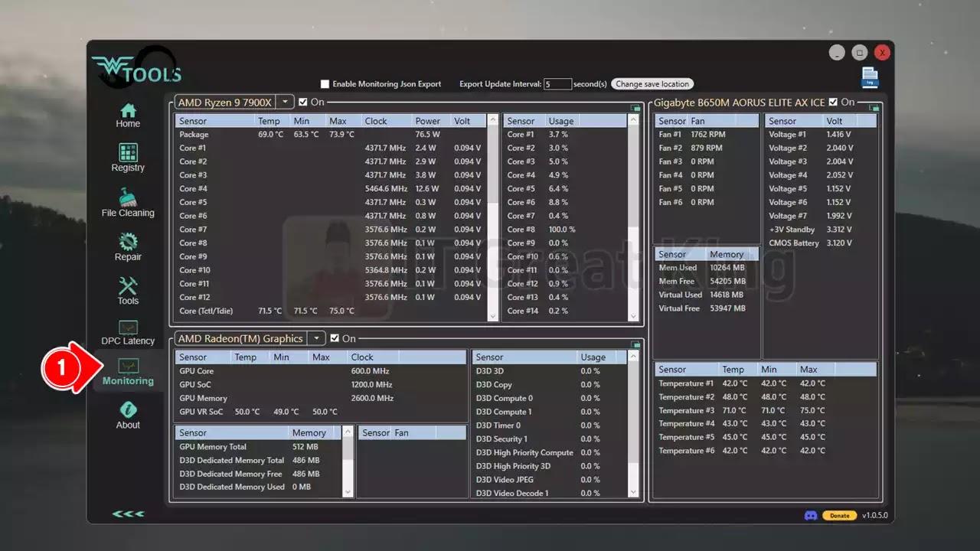Viewport: 980px width, 551px height.
Task: Click the CPU sensor list scrollbar
Action: tap(492, 218)
